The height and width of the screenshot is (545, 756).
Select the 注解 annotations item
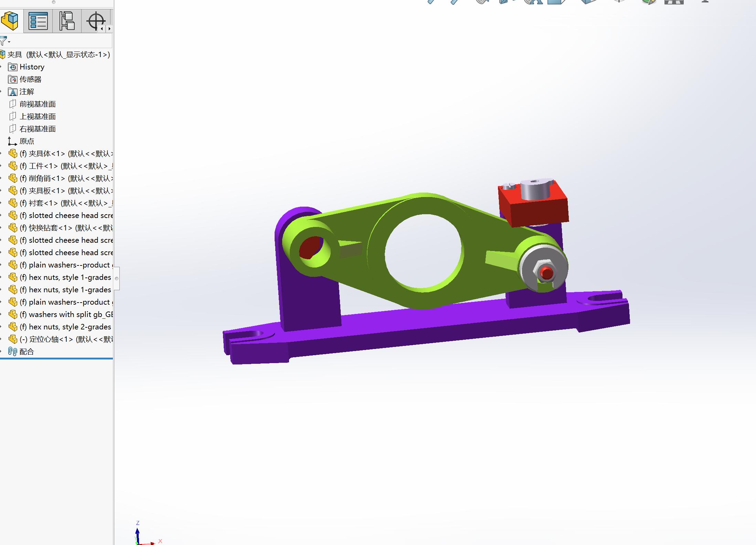26,92
